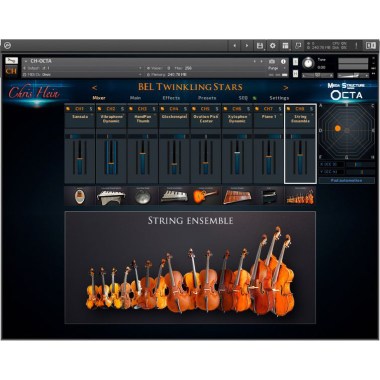Open the Purge dropdown menu
The width and height of the screenshot is (380, 380).
tap(276, 68)
